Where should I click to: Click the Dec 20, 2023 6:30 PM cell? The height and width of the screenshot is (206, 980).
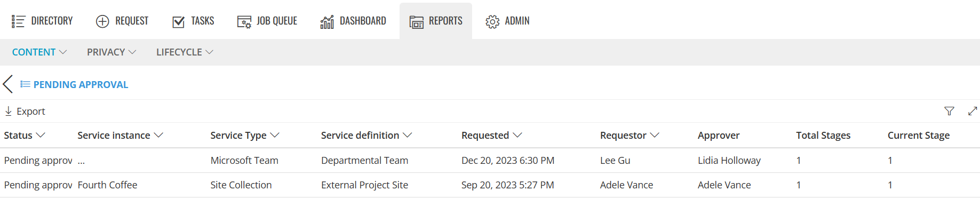(508, 161)
